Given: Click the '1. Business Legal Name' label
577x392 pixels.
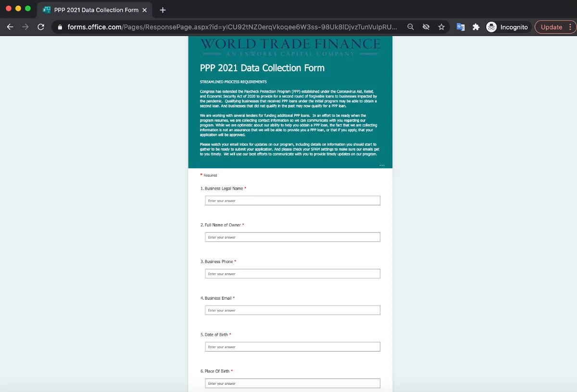Looking at the screenshot, I should [223, 189].
